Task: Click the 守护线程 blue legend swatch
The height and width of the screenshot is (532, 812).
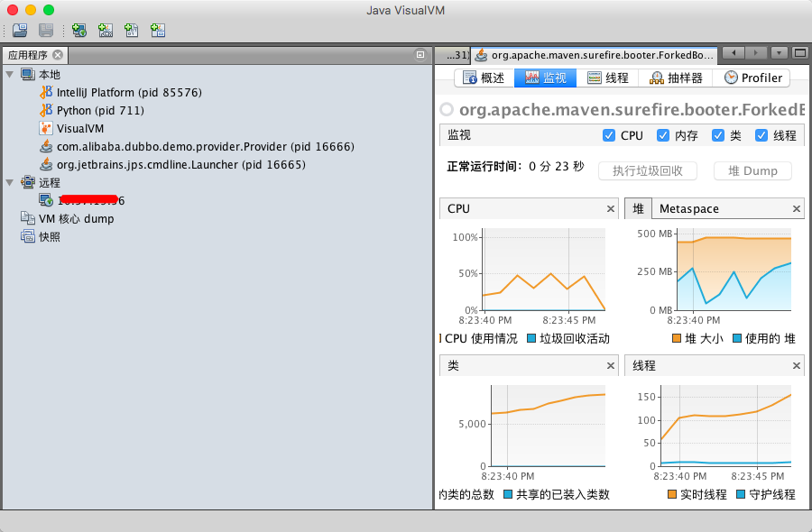Action: coord(741,494)
